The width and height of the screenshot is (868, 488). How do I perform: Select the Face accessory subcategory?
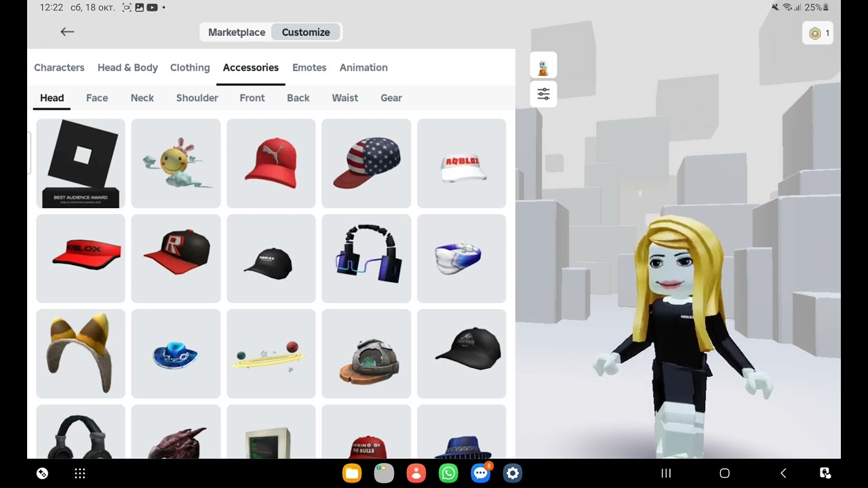click(x=97, y=98)
